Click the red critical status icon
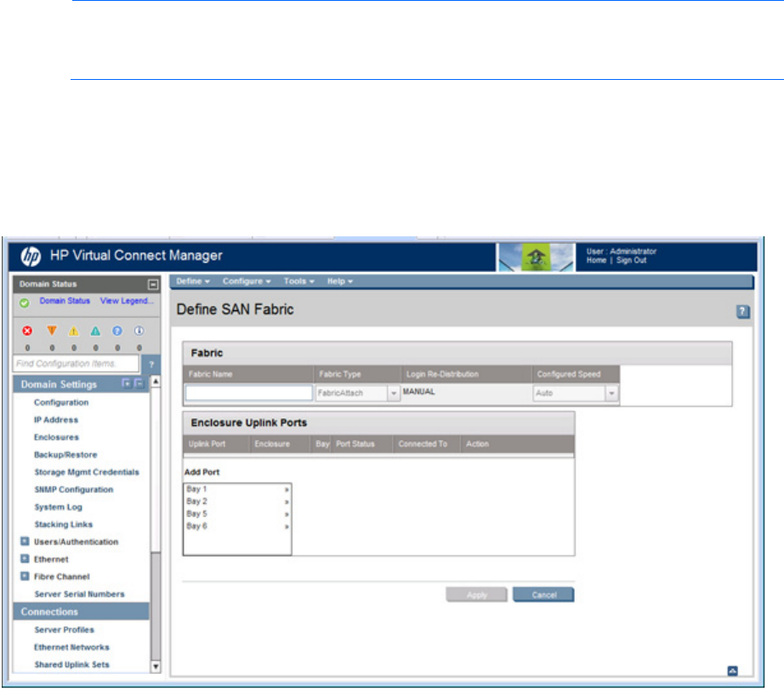The image size is (784, 691). click(x=27, y=331)
